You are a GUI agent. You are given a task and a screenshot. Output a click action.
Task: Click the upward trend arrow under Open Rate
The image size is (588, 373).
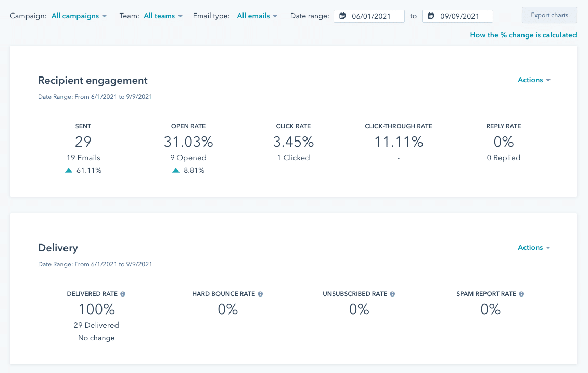point(175,170)
